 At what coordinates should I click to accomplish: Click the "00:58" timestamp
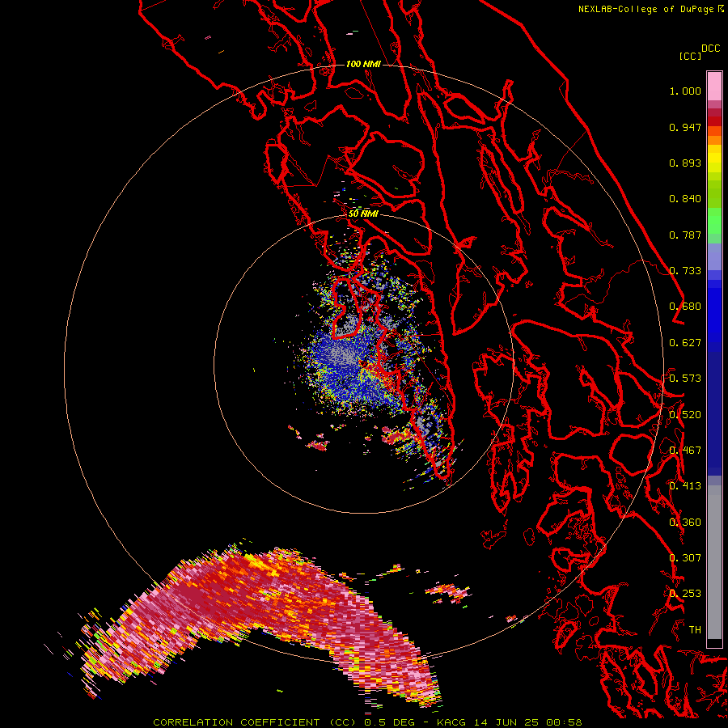pos(564,722)
